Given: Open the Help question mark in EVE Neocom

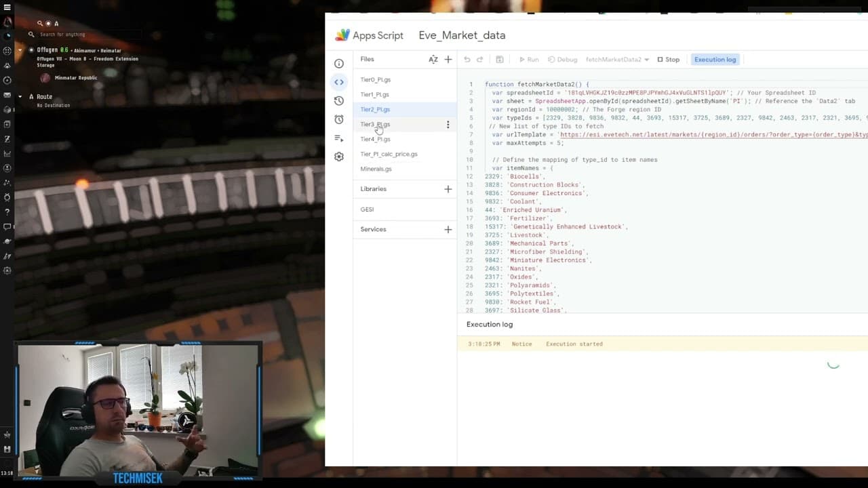Looking at the screenshot, I should [x=7, y=212].
